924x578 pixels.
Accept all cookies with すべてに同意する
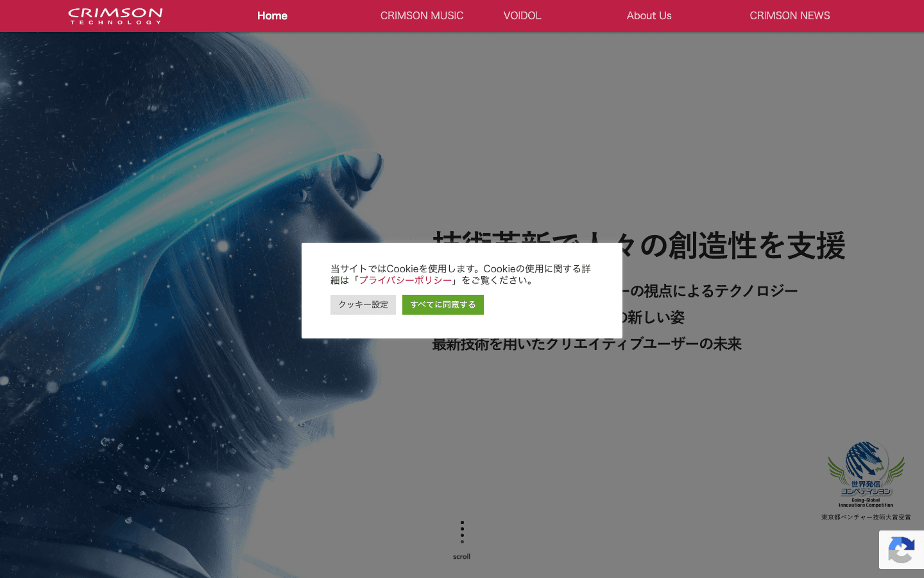(x=443, y=304)
